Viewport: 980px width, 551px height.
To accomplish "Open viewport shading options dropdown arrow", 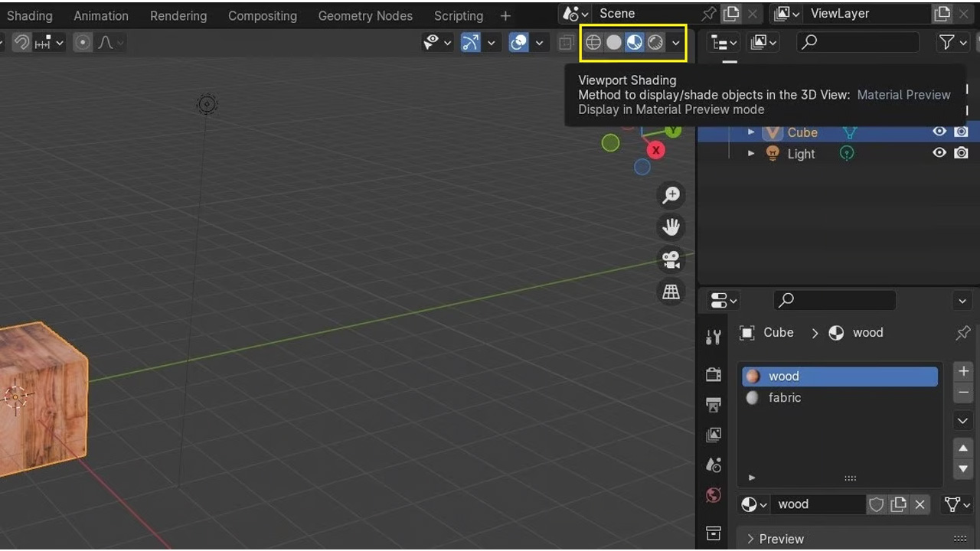I will coord(676,43).
